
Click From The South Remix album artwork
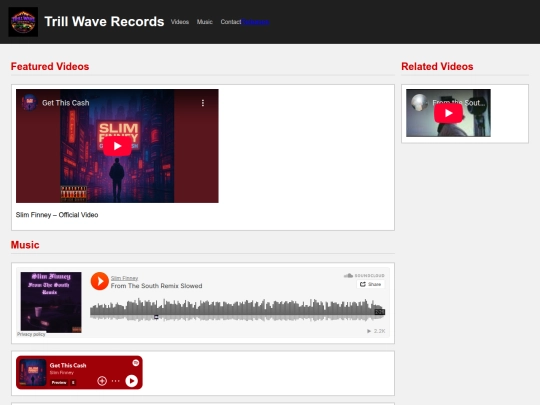[51, 302]
